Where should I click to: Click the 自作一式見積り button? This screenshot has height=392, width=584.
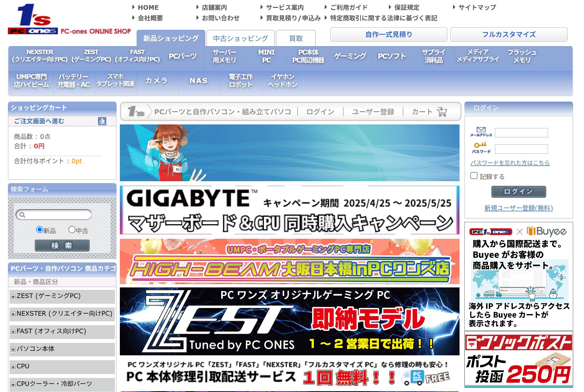[x=389, y=35]
